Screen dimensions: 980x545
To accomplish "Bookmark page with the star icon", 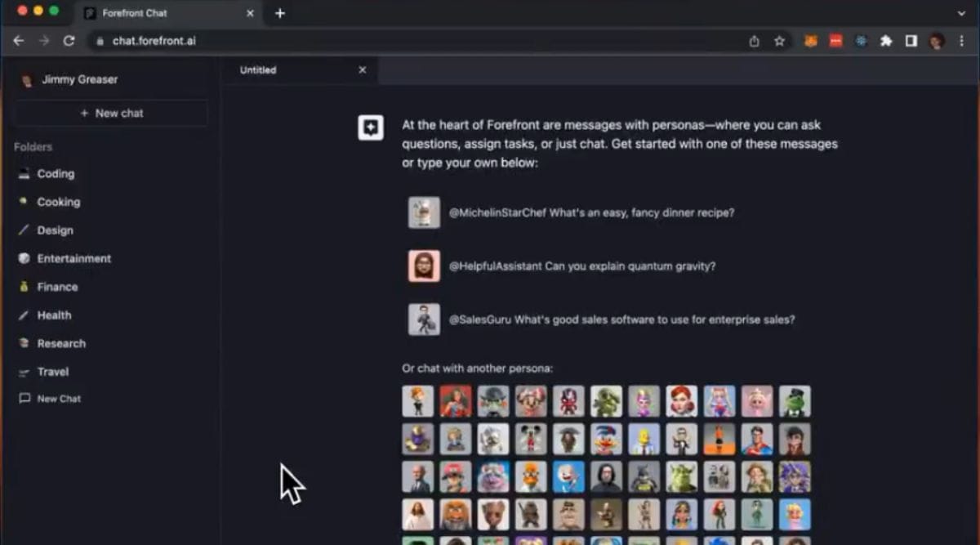I will pyautogui.click(x=779, y=41).
